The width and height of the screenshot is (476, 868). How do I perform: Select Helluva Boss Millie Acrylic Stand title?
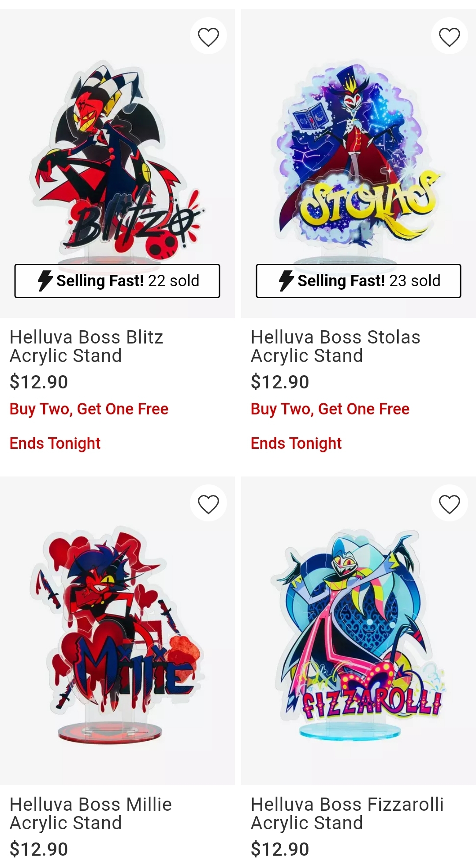(91, 814)
